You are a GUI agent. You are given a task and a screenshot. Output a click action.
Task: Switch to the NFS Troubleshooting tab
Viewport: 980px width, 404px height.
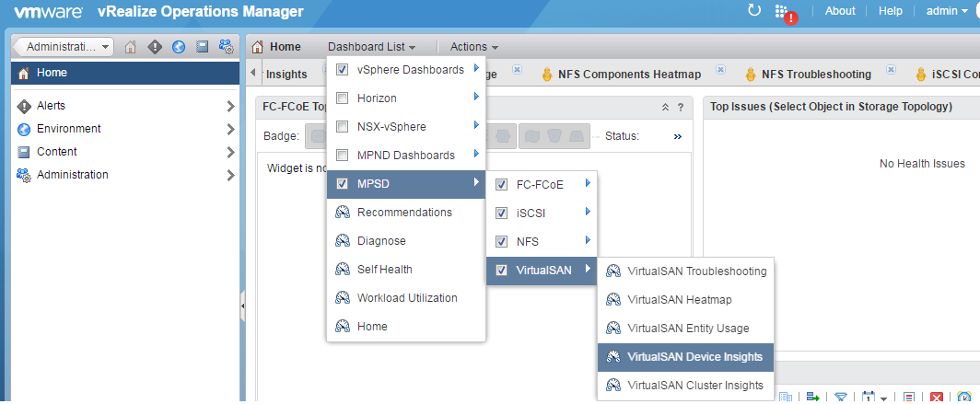point(816,75)
